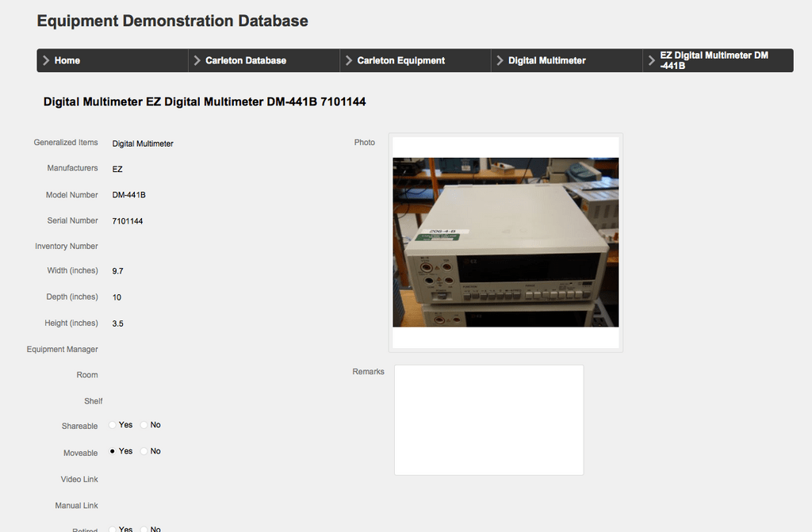Click the chevron before EZ Digital Multimeter DM-441B
This screenshot has width=812, height=532.
tap(650, 60)
